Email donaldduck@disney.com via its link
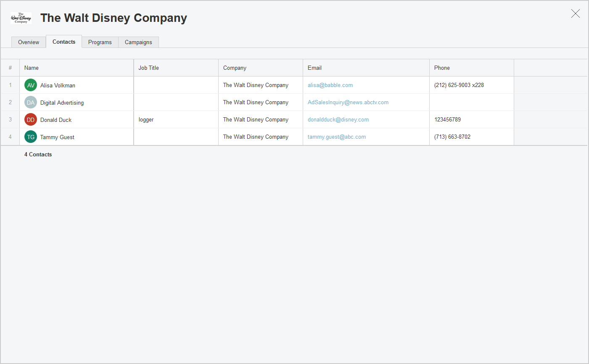Screen dimensions: 589x364 (x=338, y=120)
